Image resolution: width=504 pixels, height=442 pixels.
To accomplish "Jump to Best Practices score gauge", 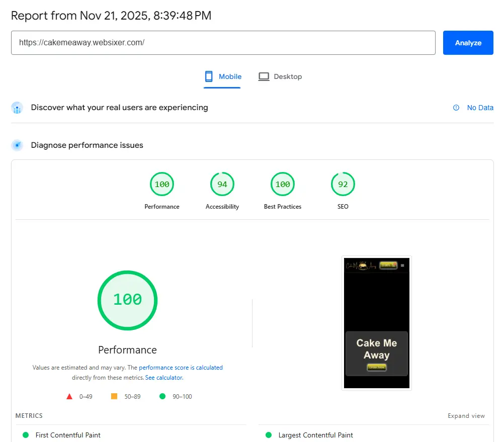I will tap(283, 185).
